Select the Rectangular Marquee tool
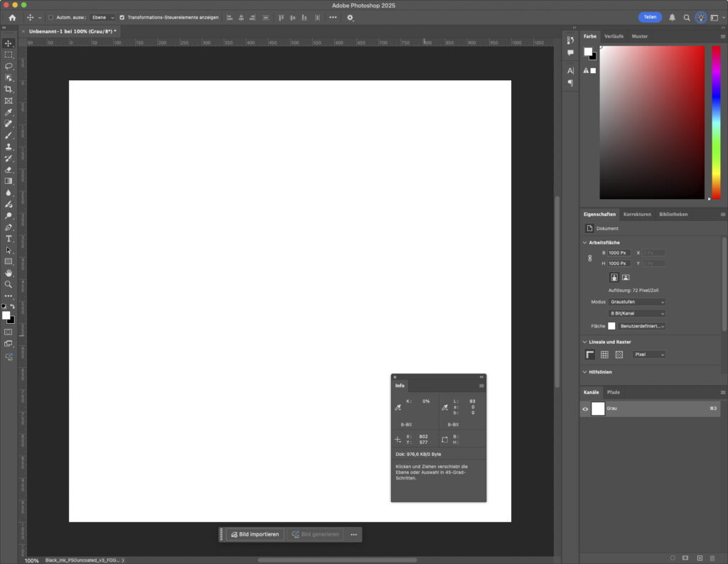This screenshot has width=728, height=564. click(9, 55)
